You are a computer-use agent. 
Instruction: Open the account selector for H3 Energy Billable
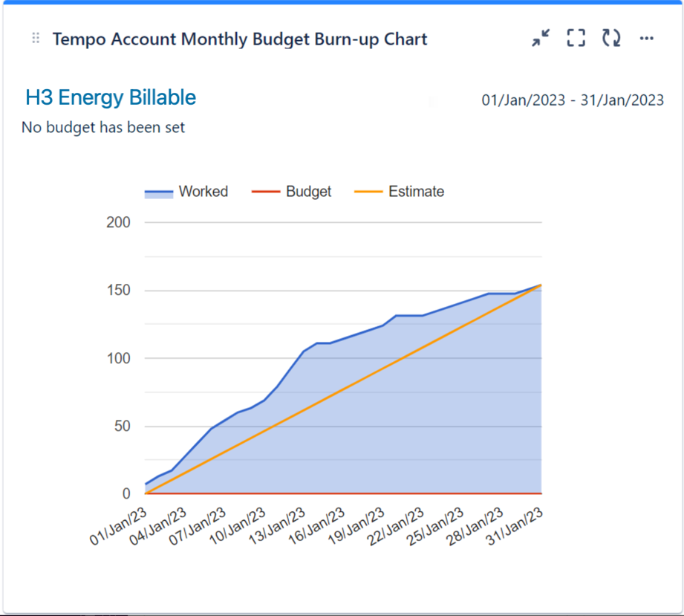coord(109,97)
